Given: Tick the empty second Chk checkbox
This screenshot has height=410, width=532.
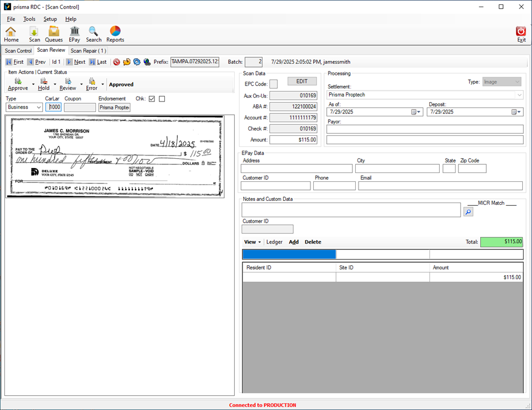Looking at the screenshot, I should click(162, 99).
